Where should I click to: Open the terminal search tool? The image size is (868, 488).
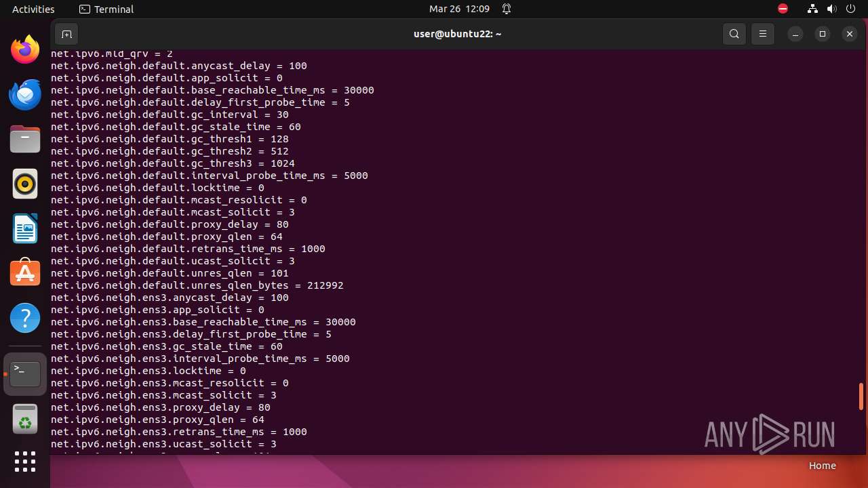point(734,34)
